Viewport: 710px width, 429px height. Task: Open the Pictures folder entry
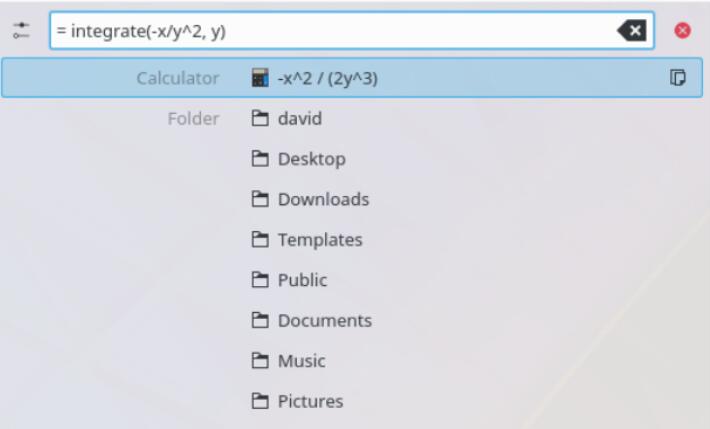(310, 402)
